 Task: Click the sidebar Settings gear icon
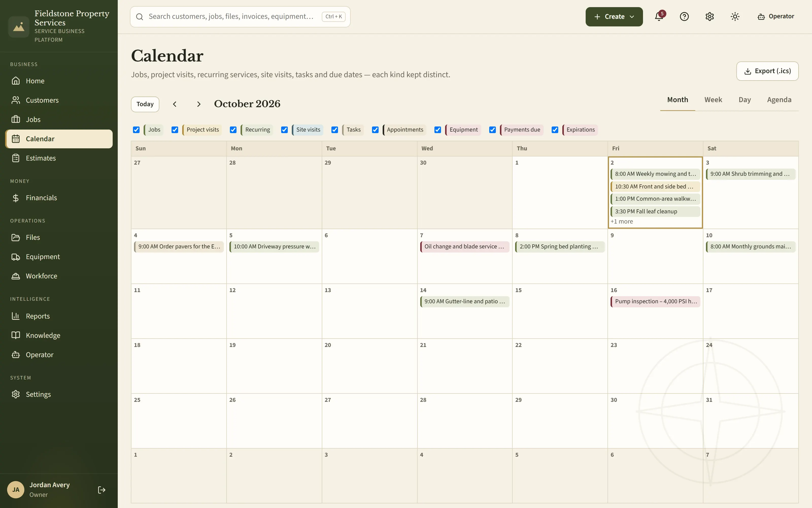tap(16, 394)
